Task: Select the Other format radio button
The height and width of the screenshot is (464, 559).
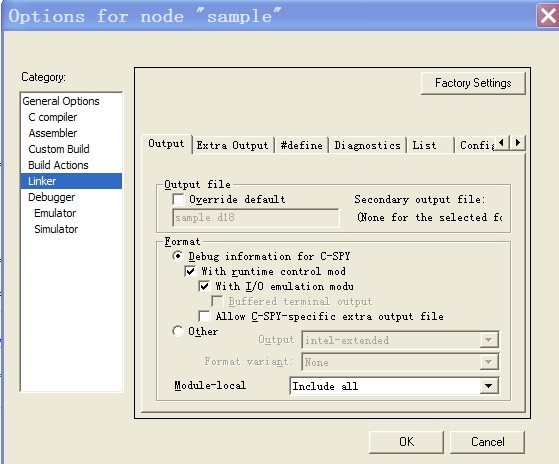Action: tap(178, 331)
